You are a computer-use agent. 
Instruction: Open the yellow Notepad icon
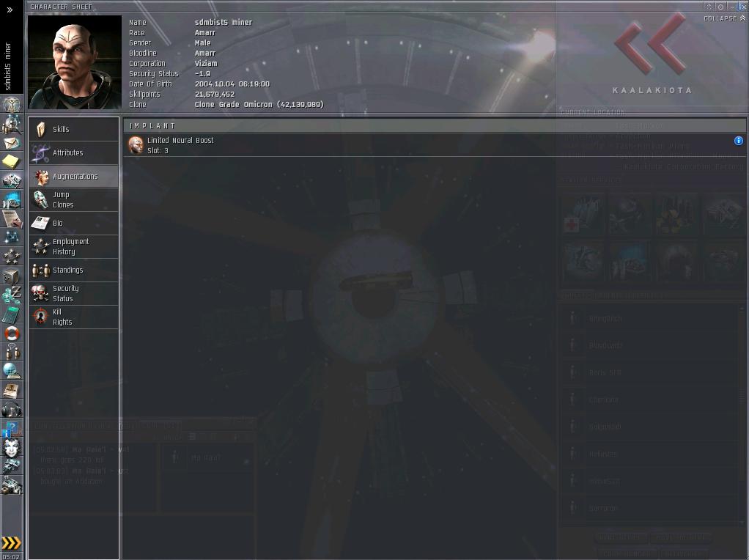coord(11,161)
